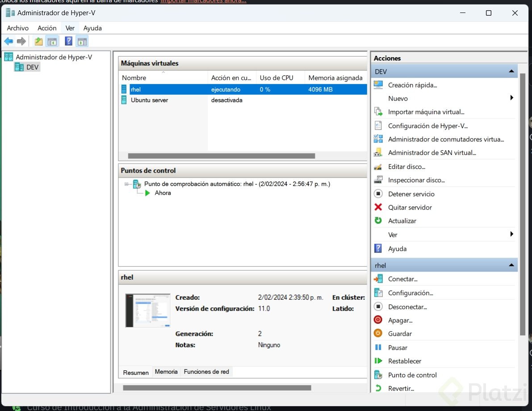The height and width of the screenshot is (411, 532).
Task: Click the back arrow toolbar icon
Action: point(8,42)
